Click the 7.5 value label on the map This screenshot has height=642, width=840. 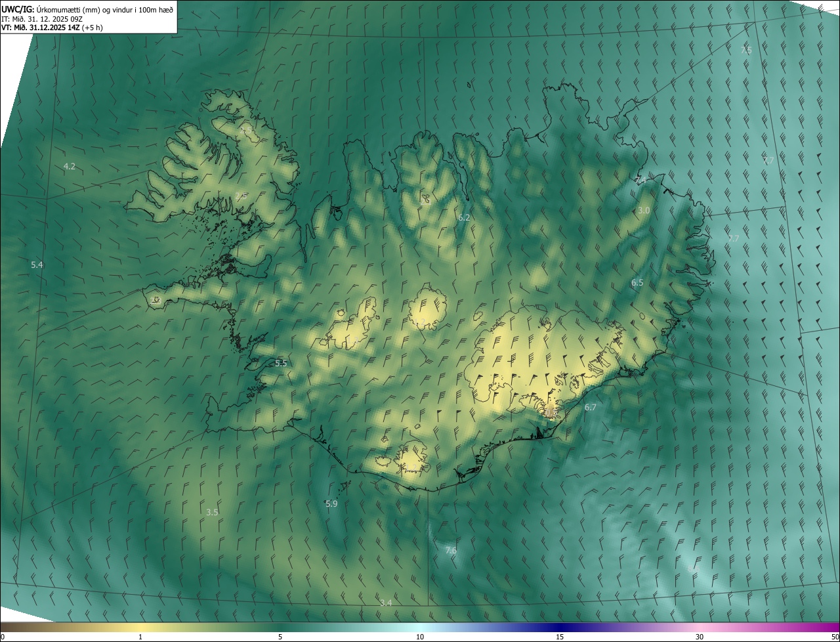[746, 50]
